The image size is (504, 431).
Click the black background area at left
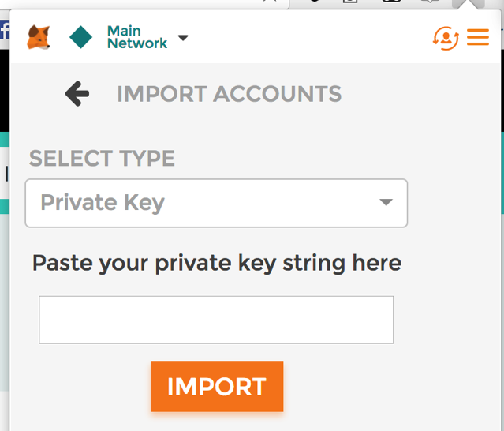point(5,91)
